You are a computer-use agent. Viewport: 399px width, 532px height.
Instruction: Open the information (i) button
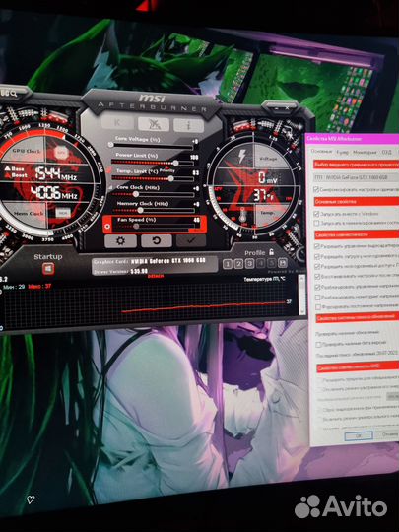(x=188, y=125)
